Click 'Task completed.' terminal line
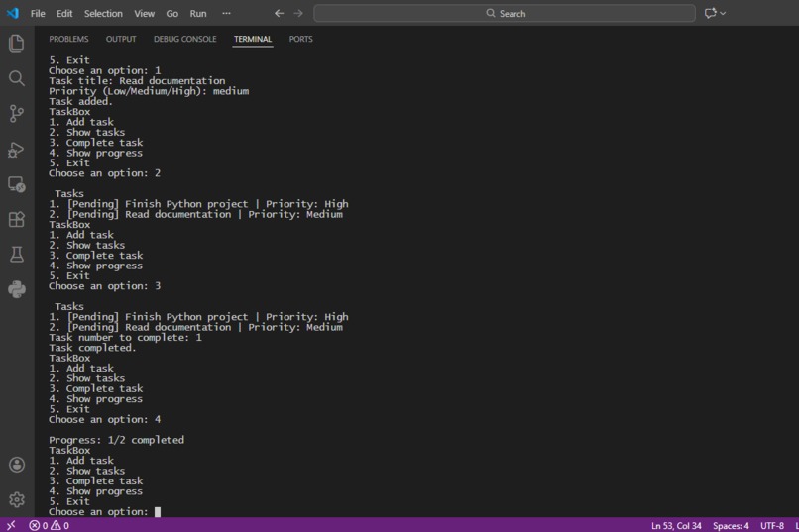This screenshot has height=532, width=799. point(92,348)
